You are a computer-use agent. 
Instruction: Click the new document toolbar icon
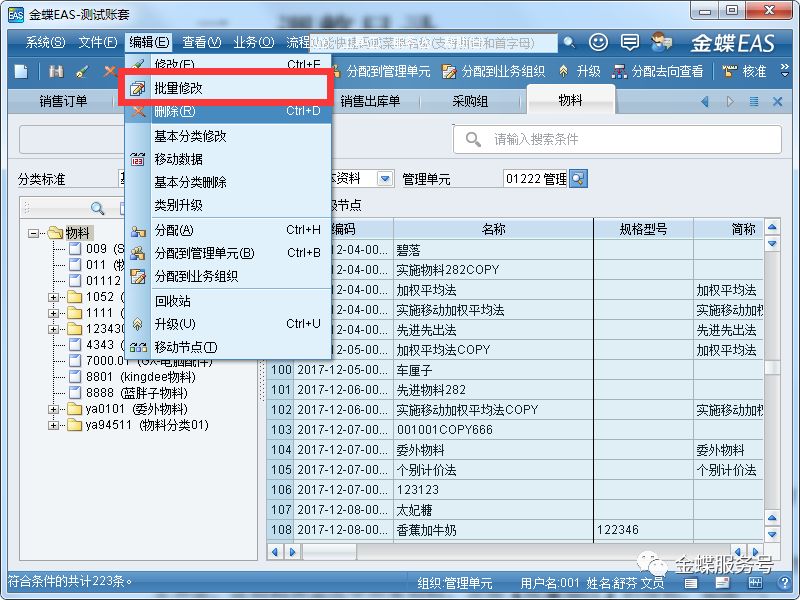point(21,71)
